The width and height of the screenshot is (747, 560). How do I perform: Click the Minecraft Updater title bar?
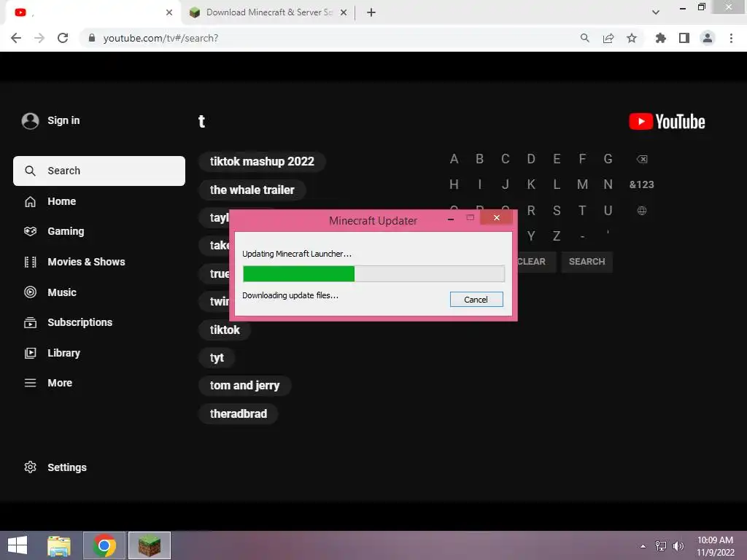pos(373,220)
